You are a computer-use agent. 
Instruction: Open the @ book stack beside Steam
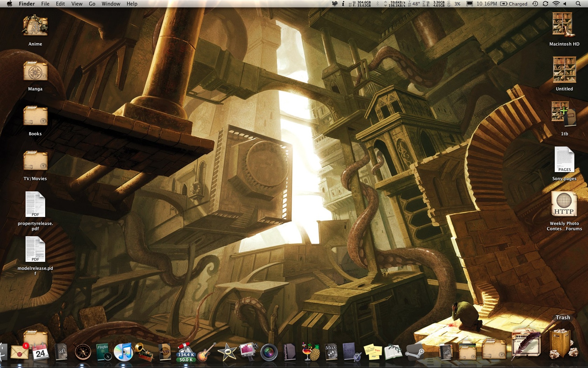pos(446,352)
